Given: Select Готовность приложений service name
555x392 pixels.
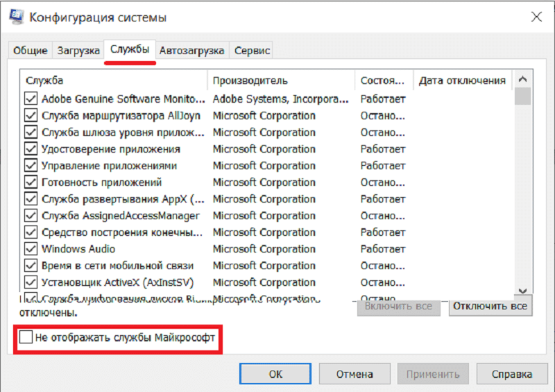Looking at the screenshot, I should tap(101, 182).
